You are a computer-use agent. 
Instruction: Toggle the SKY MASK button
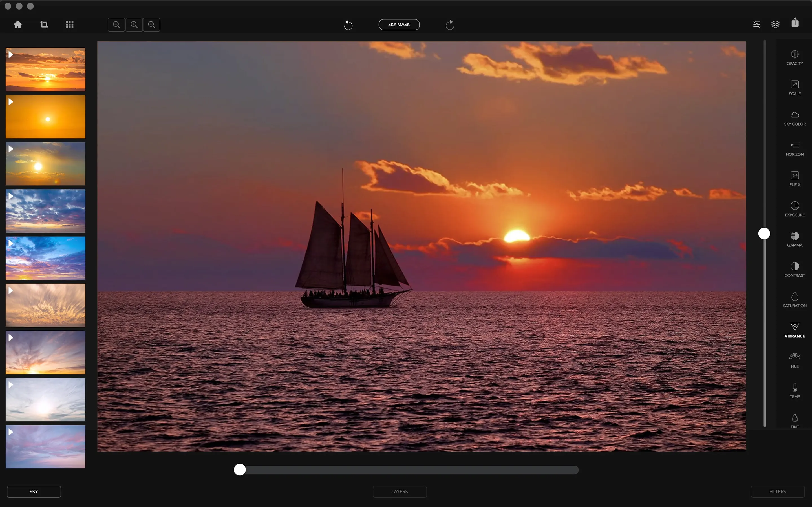(399, 25)
